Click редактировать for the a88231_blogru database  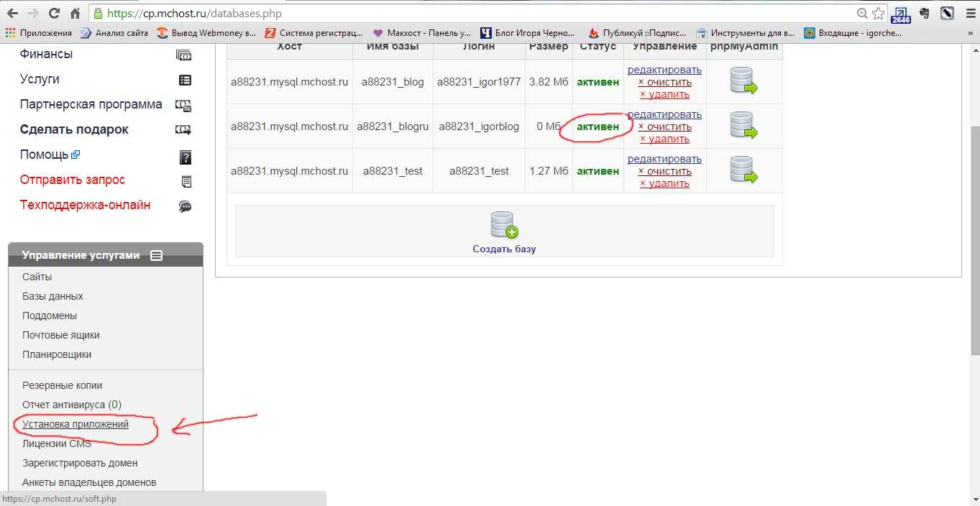tap(664, 114)
